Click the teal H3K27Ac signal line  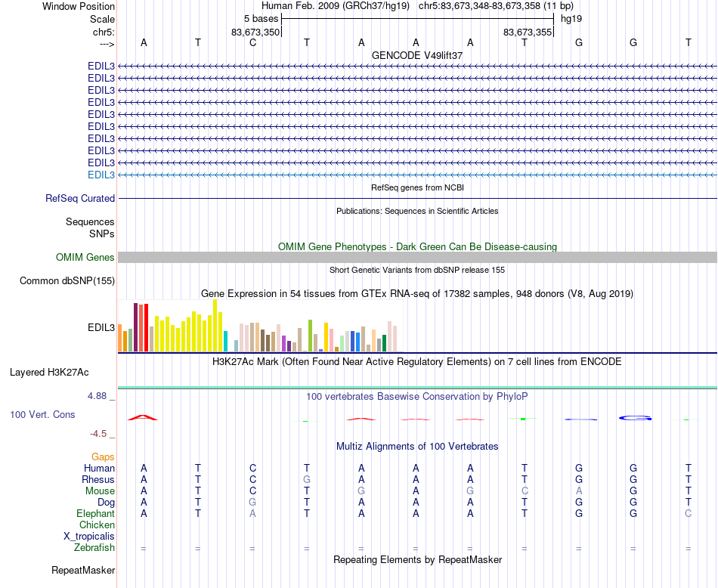(x=417, y=388)
